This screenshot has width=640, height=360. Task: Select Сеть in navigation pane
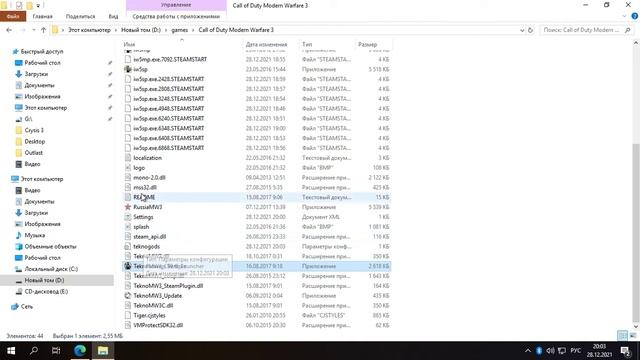[x=27, y=306]
